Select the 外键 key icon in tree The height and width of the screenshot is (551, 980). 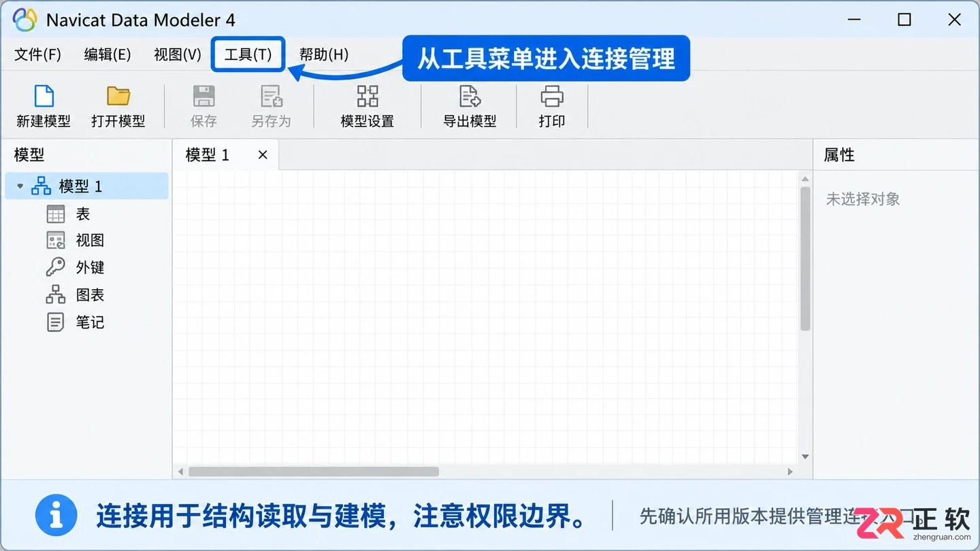pyautogui.click(x=55, y=267)
